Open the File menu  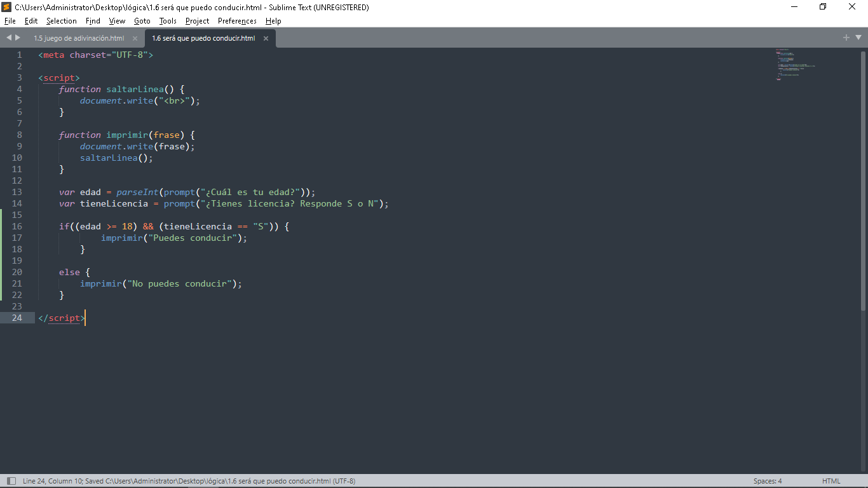(10, 21)
